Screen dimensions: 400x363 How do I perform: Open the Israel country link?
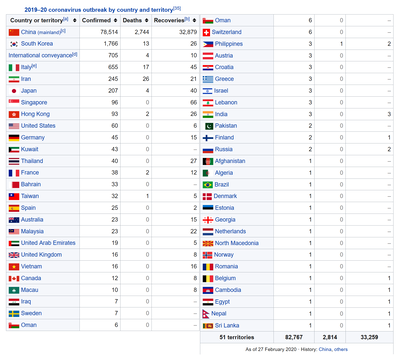pos(221,91)
